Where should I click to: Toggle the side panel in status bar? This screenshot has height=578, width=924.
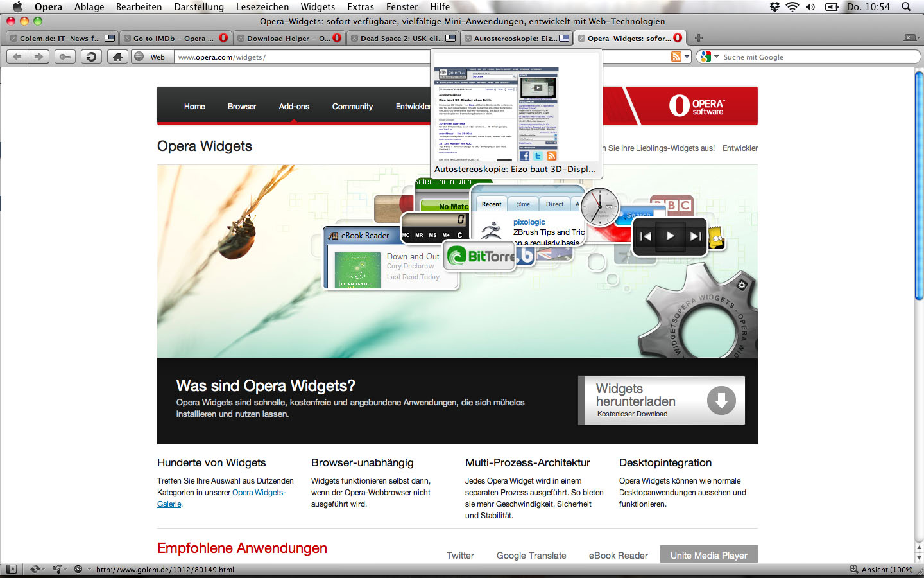click(x=11, y=569)
